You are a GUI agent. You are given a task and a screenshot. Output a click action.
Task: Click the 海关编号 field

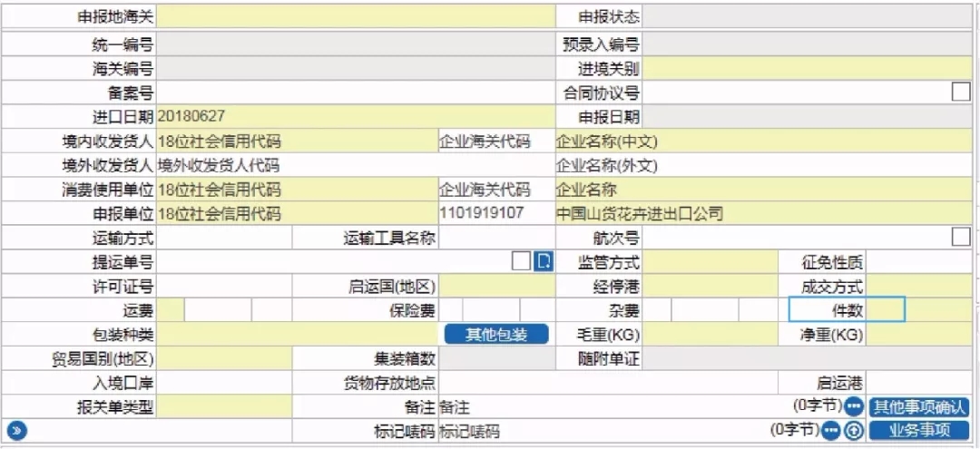(355, 68)
